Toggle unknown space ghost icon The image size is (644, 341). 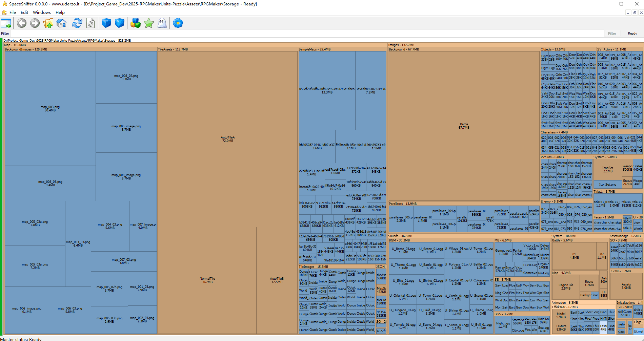coord(162,23)
